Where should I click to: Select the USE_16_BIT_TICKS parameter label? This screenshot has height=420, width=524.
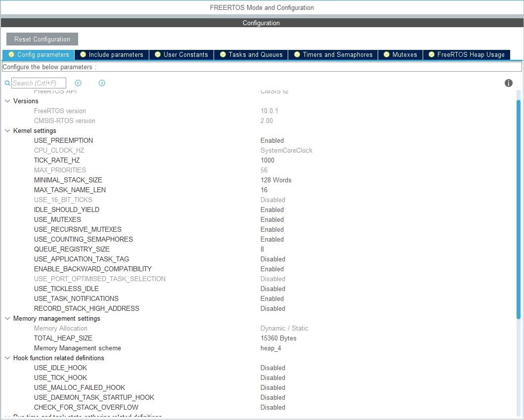63,200
